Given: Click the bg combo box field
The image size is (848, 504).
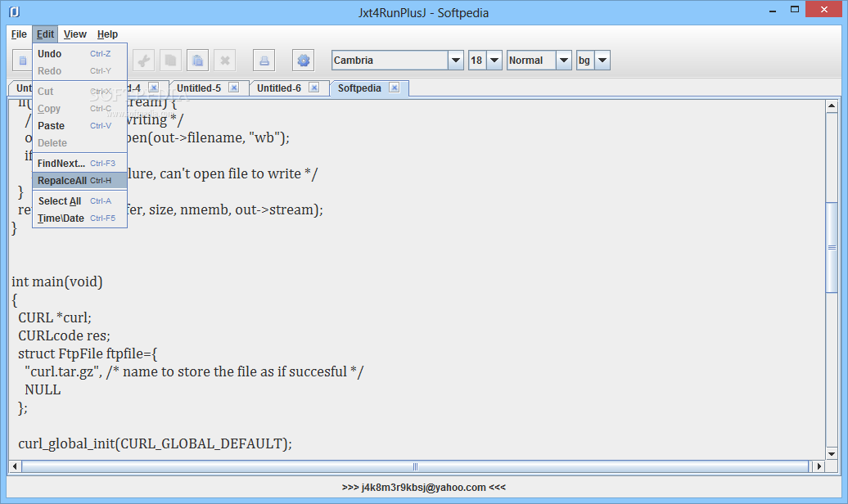Looking at the screenshot, I should 586,60.
